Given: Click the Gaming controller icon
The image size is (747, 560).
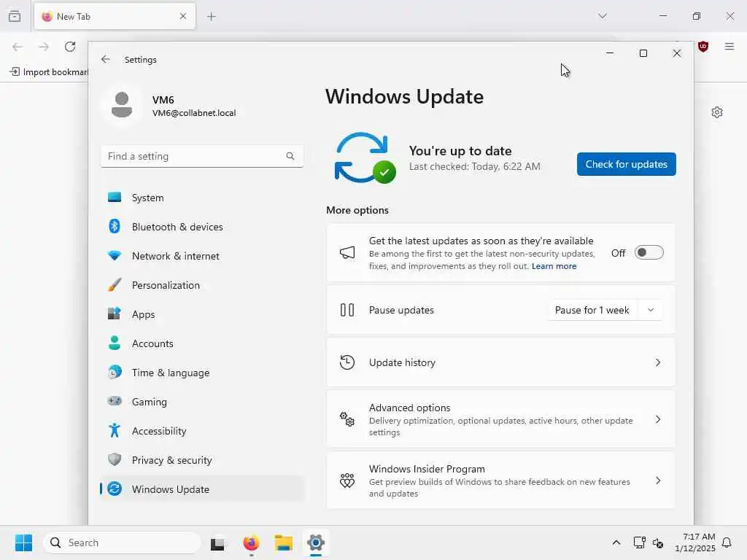Looking at the screenshot, I should [x=115, y=401].
